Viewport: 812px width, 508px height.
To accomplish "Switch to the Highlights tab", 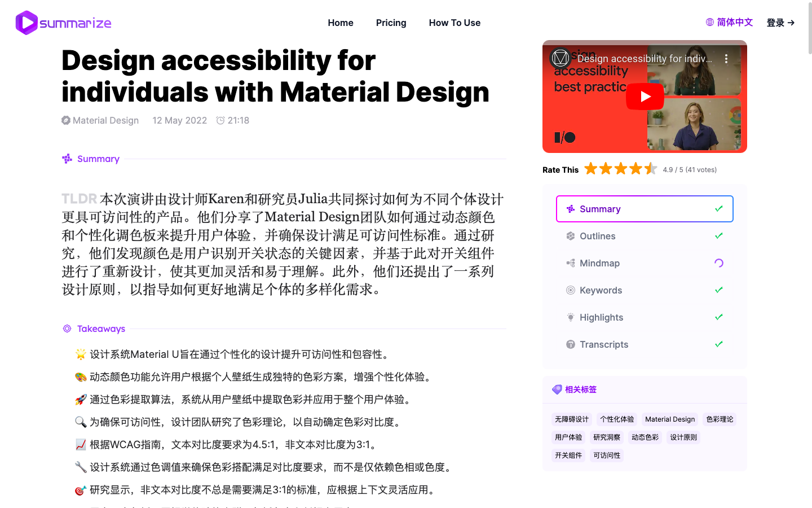I will (645, 317).
